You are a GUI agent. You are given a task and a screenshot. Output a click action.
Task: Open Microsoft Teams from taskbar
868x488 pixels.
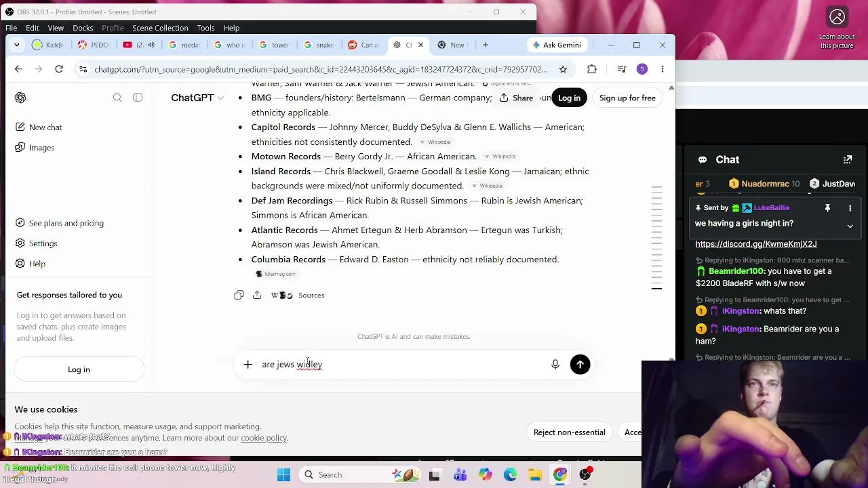coord(460,475)
